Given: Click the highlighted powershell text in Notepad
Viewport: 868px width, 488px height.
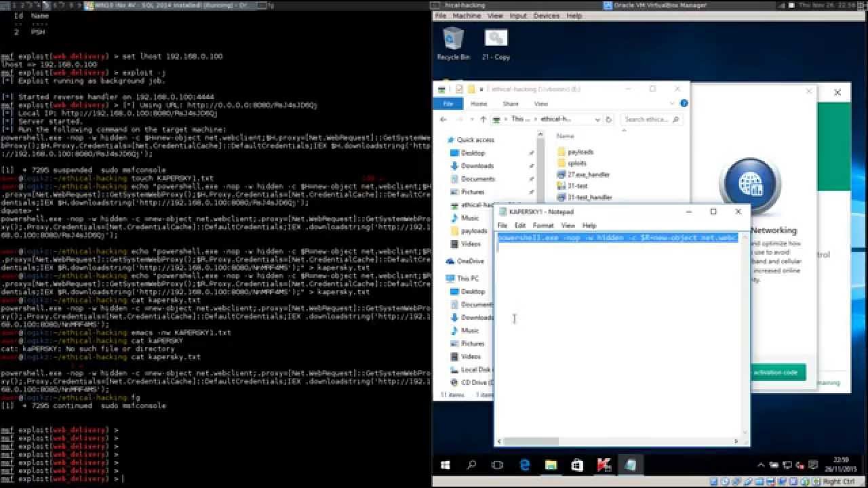Looking at the screenshot, I should pos(618,238).
